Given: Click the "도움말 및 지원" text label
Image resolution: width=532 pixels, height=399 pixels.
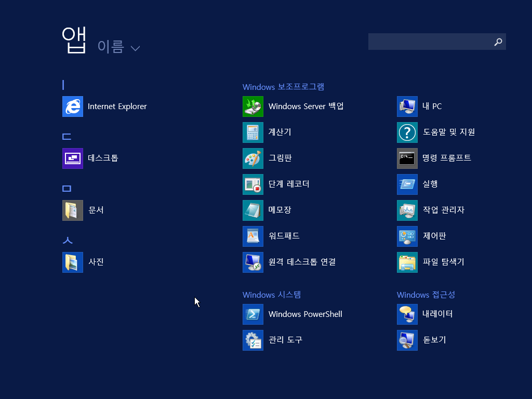Looking at the screenshot, I should tap(449, 132).
